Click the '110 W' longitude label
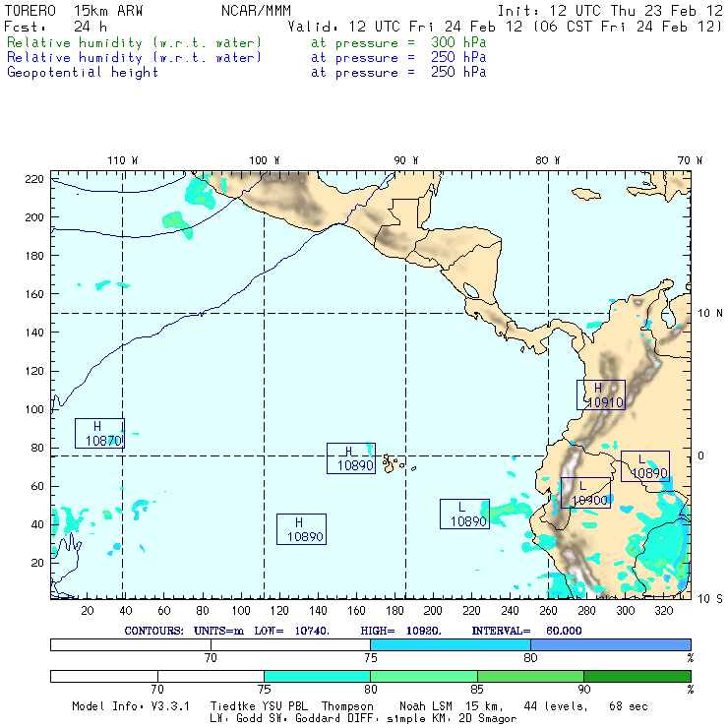 tap(123, 160)
